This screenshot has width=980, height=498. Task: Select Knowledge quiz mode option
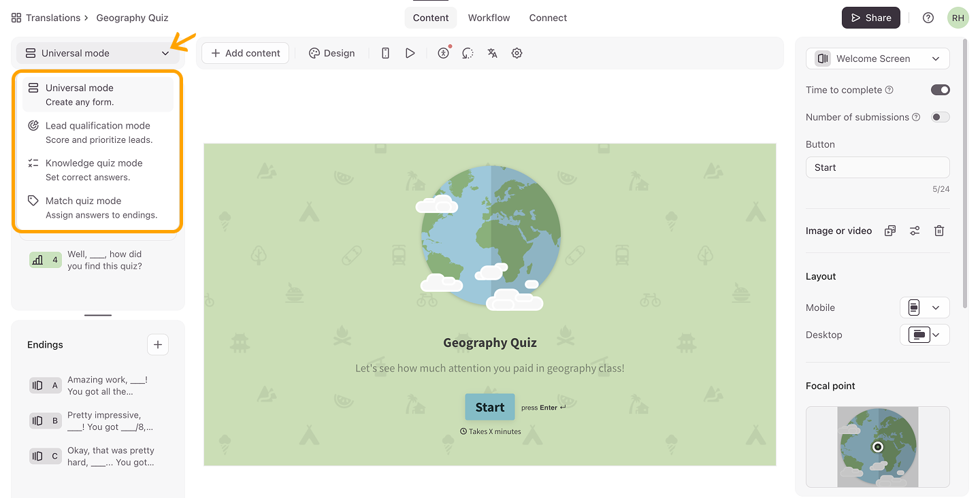(94, 169)
